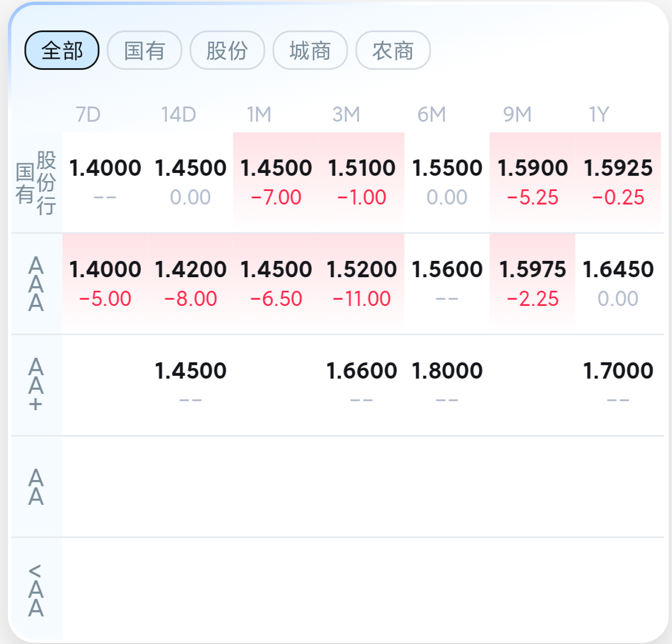The height and width of the screenshot is (644, 672).
Task: Click the 6M column header
Action: [x=432, y=114]
